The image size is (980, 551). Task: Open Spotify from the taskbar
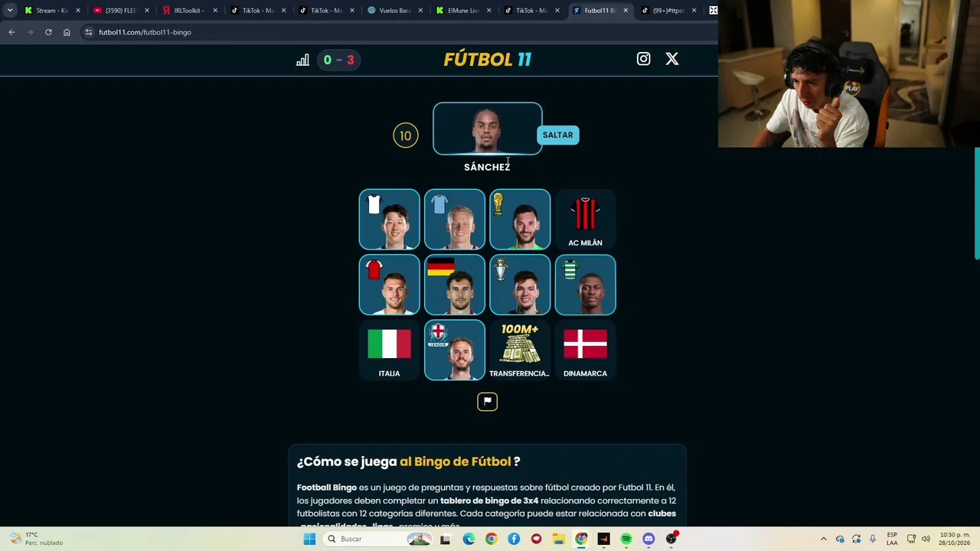(x=626, y=539)
